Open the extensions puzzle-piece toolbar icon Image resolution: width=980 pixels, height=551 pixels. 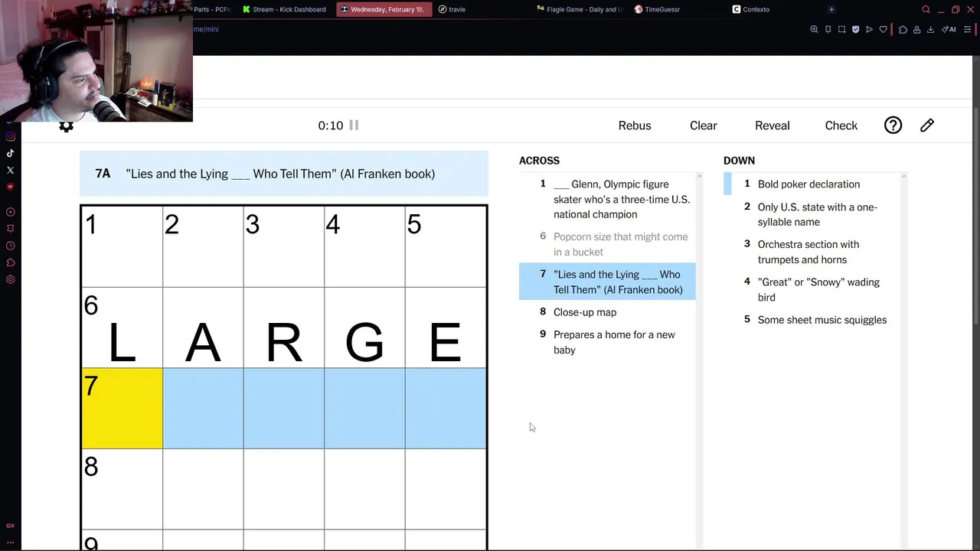point(903,29)
